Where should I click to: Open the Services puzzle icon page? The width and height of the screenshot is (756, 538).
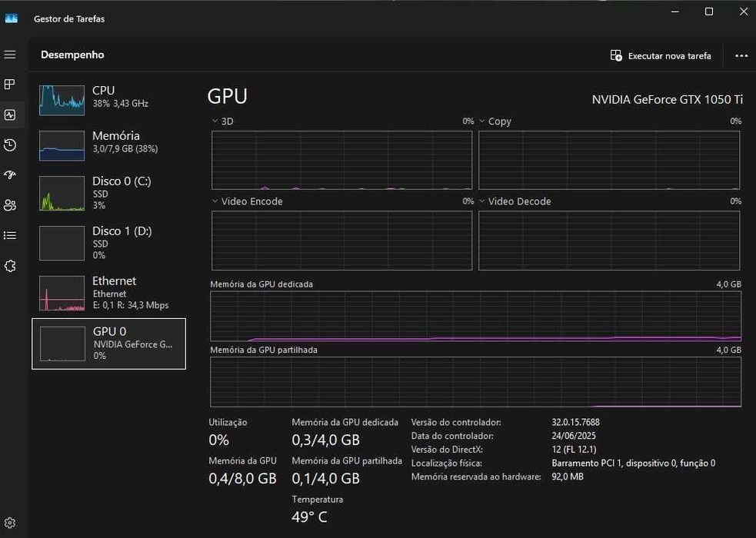(10, 266)
